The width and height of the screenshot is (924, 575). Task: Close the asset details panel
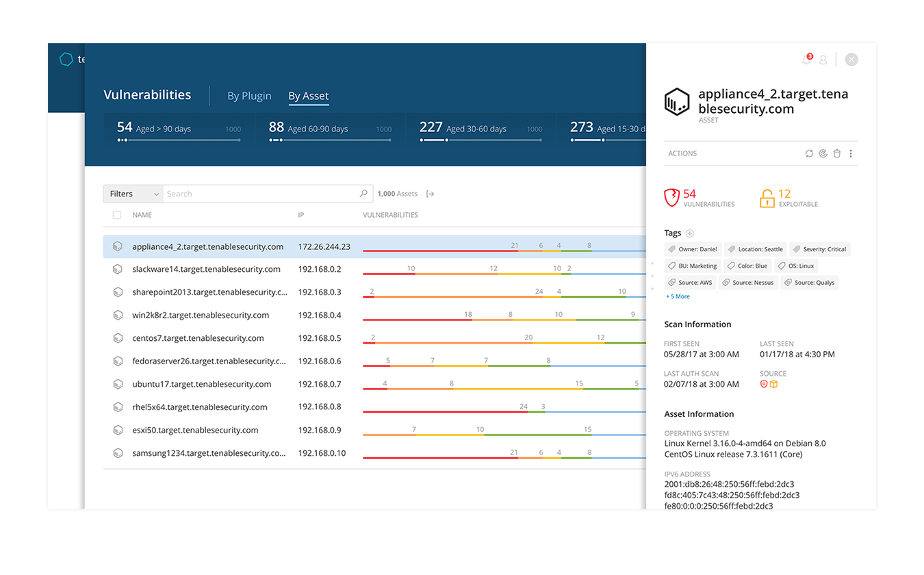click(x=851, y=60)
